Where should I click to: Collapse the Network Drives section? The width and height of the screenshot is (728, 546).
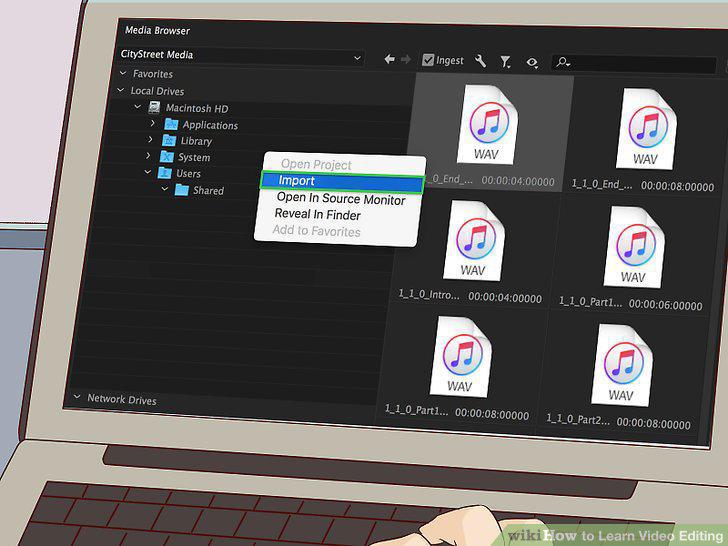coord(77,397)
